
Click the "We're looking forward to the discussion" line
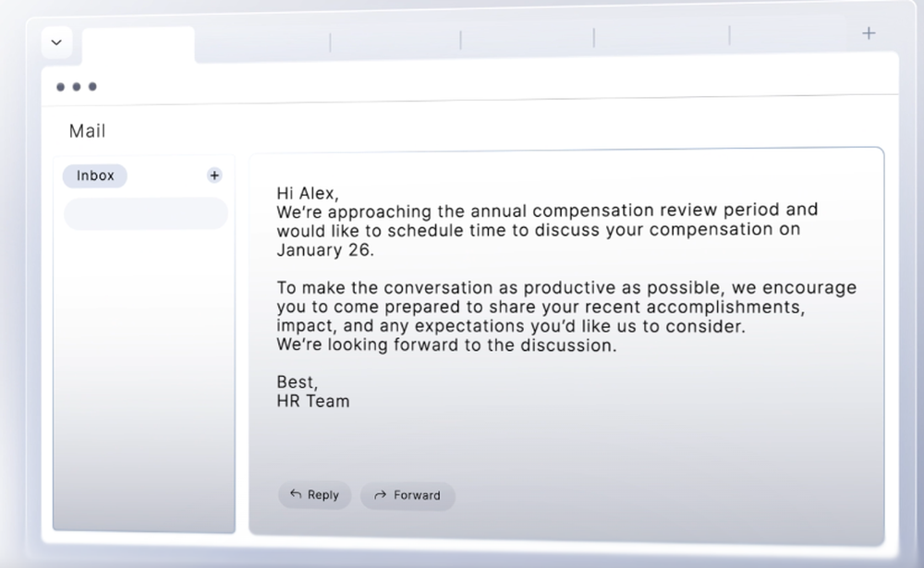pyautogui.click(x=445, y=346)
